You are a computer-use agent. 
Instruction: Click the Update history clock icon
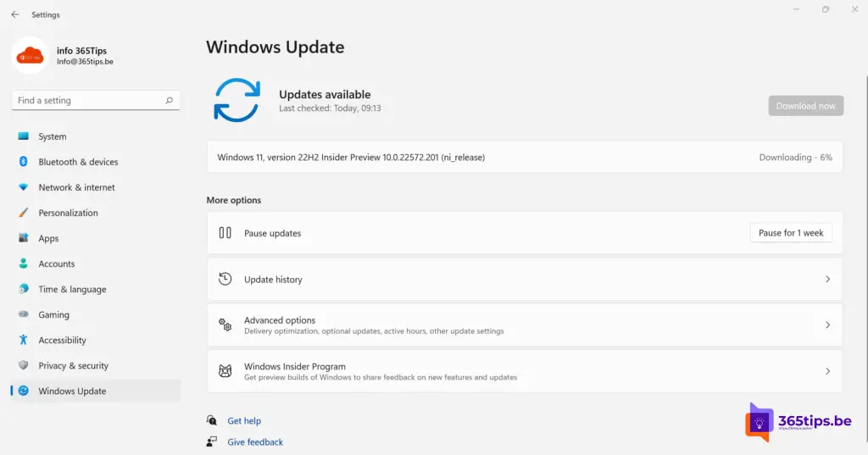[x=225, y=279]
